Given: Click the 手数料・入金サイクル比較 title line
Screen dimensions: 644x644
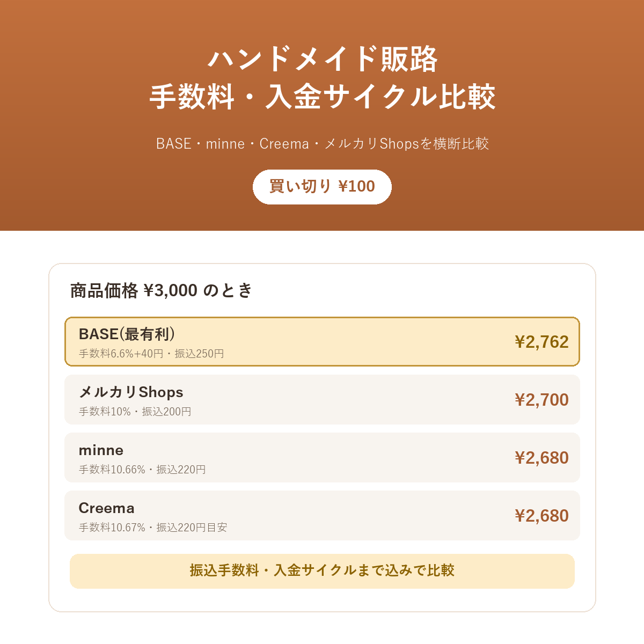Looking at the screenshot, I should (323, 97).
